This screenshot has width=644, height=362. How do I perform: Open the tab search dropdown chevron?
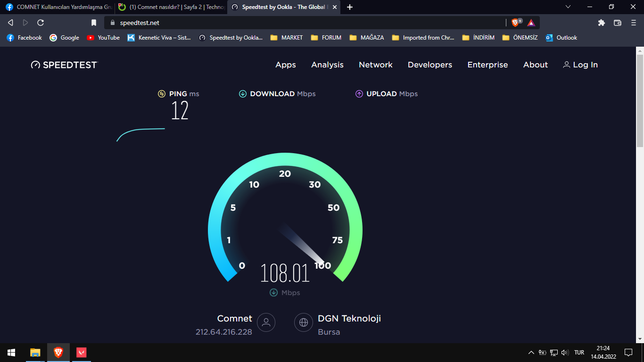click(x=568, y=7)
